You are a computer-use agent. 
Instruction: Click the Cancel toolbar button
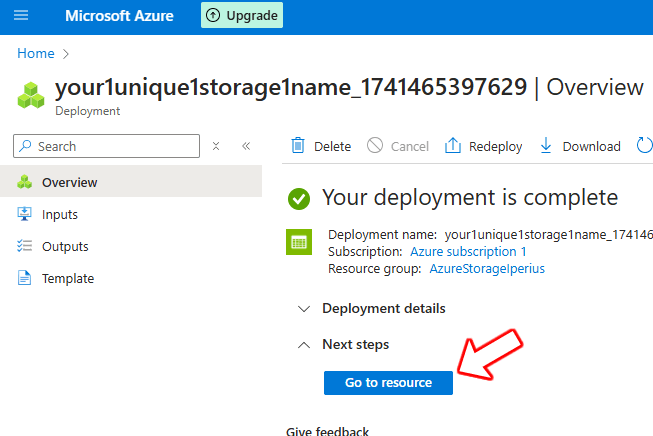point(398,146)
